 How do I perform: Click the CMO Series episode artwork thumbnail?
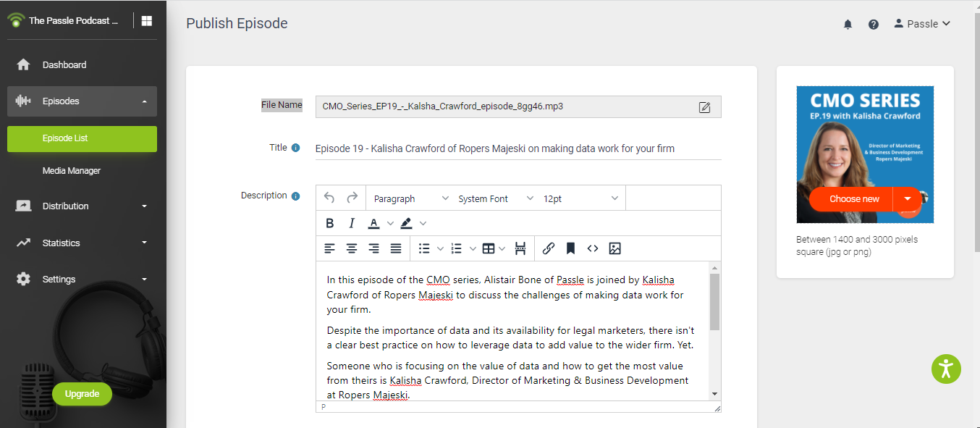pos(865,154)
